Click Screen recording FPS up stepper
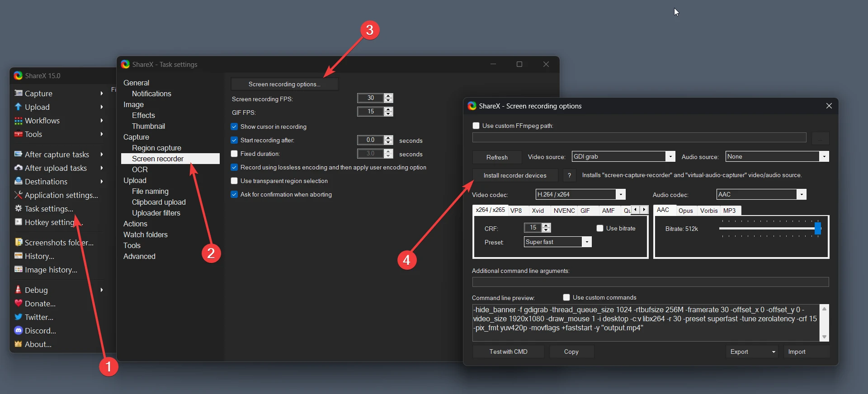Screen dimensions: 868x394 388,96
